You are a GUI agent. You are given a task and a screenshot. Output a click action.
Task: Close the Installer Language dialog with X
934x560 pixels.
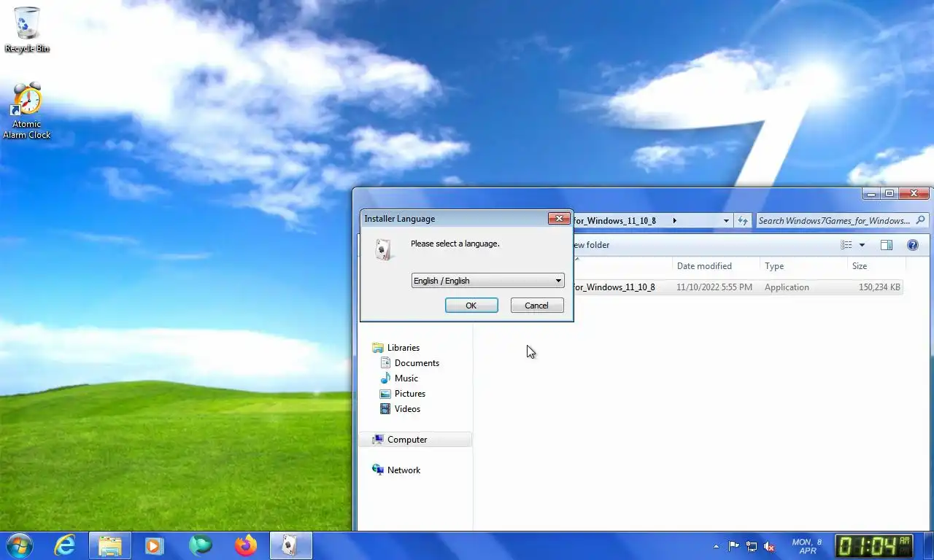pos(559,218)
